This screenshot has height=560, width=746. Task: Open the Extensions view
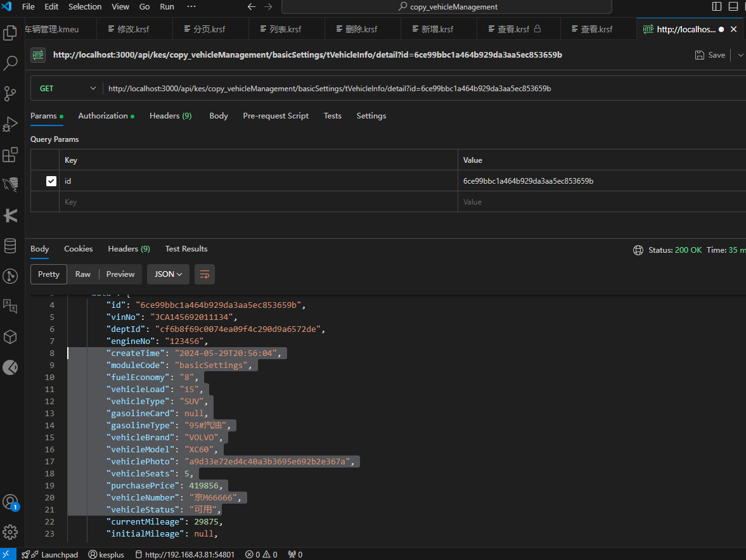(10, 155)
